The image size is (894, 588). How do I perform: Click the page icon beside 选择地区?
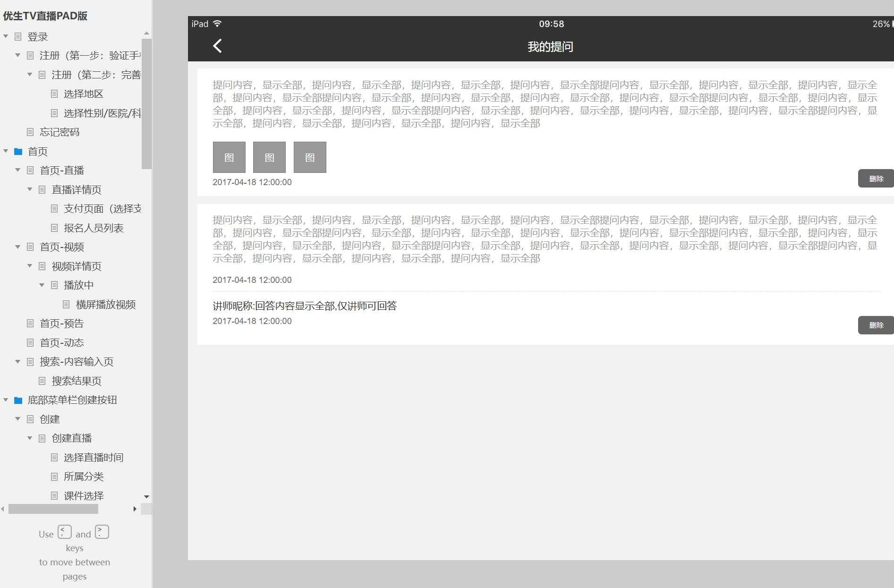[54, 94]
